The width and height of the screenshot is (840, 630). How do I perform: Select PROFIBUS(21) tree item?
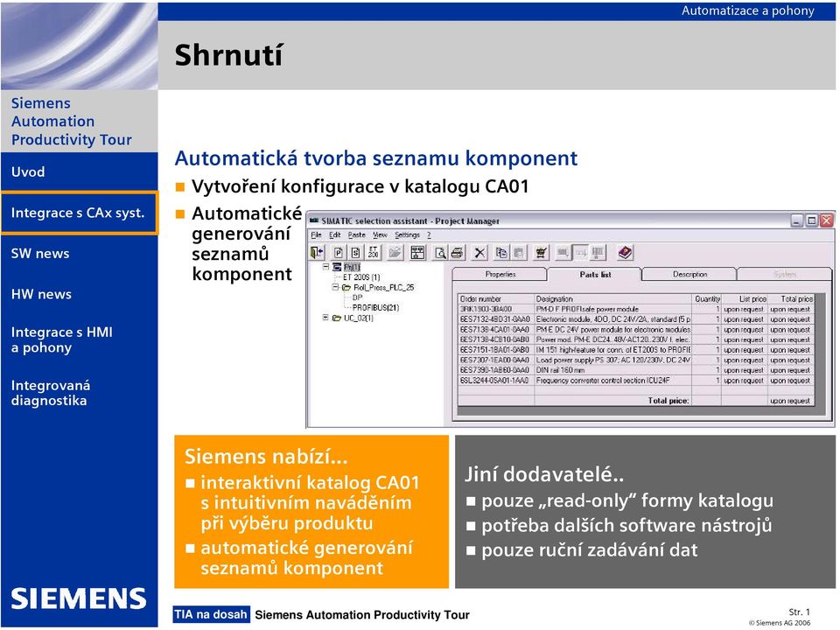pyautogui.click(x=375, y=308)
